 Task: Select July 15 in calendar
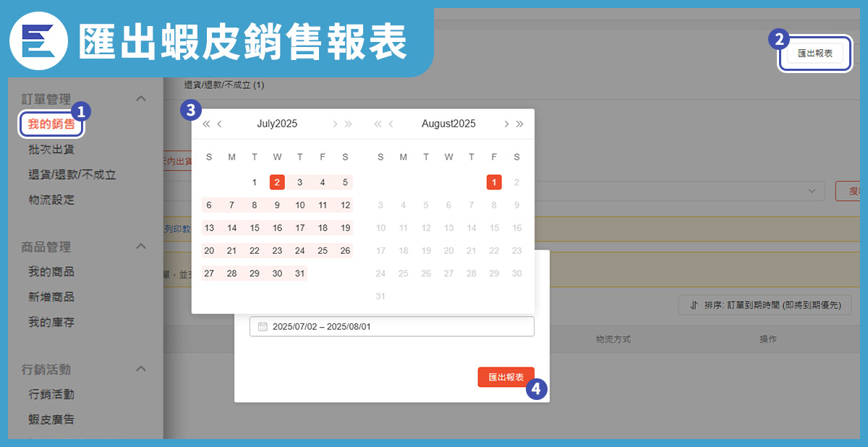tap(255, 228)
